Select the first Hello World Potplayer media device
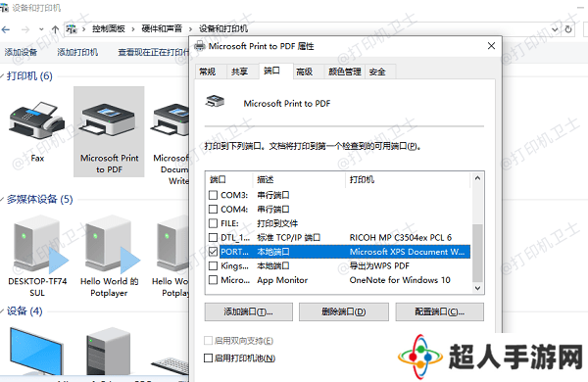Viewport: 588px width, 382px height. [112, 244]
